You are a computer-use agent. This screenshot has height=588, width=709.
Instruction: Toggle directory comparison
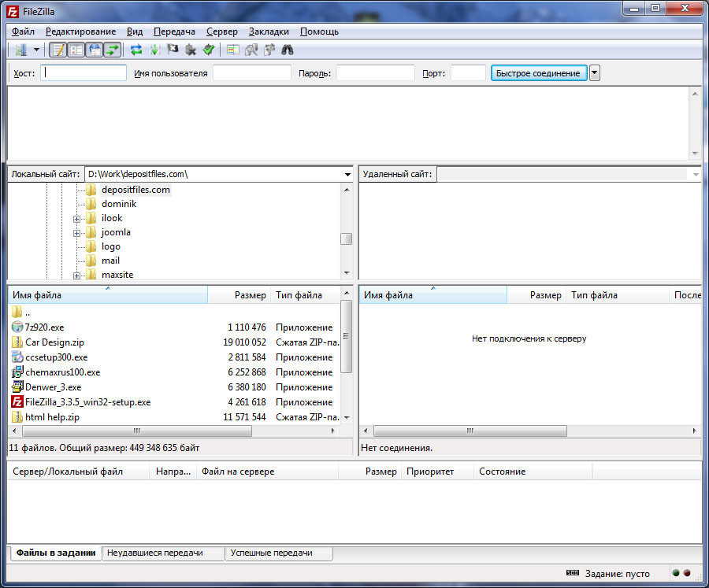251,50
